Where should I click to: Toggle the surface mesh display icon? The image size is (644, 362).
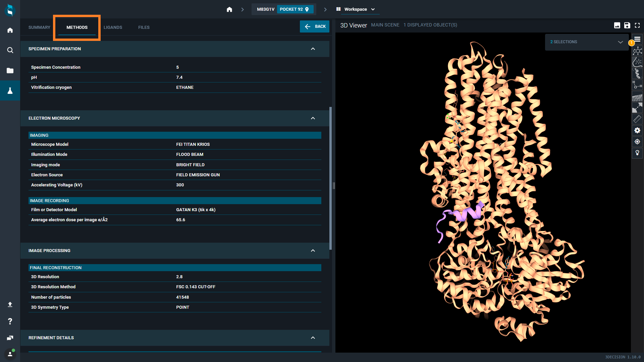[x=637, y=97]
